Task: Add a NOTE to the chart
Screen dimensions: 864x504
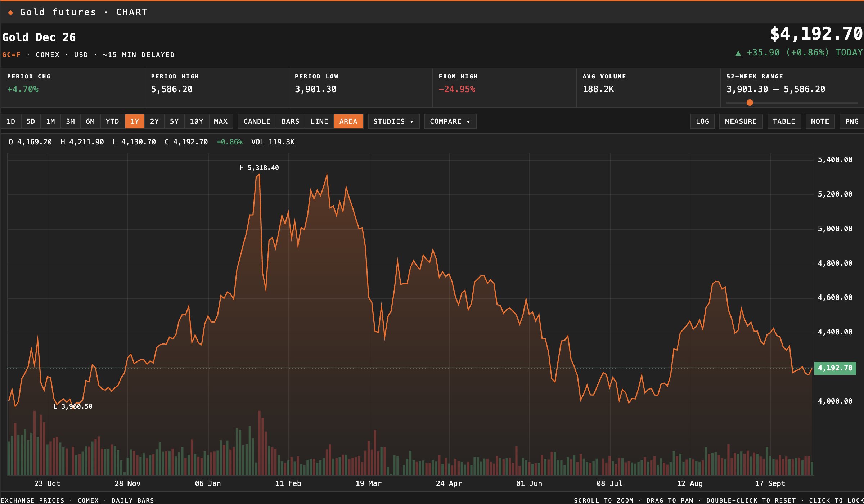Action: 820,121
